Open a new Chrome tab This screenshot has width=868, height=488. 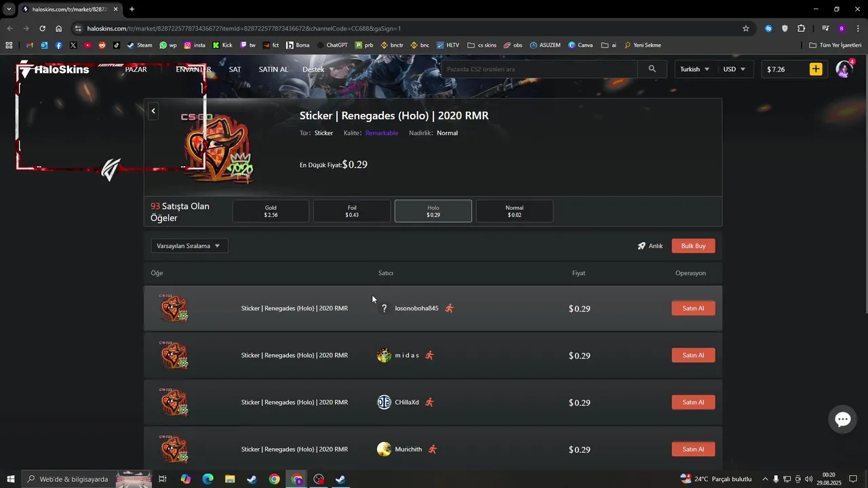click(x=132, y=9)
